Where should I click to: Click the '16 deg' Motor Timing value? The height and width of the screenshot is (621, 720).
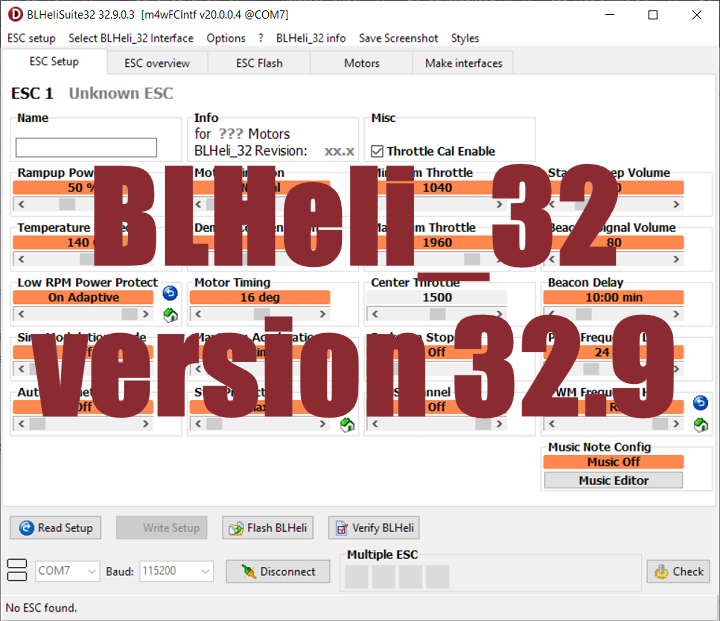(260, 297)
